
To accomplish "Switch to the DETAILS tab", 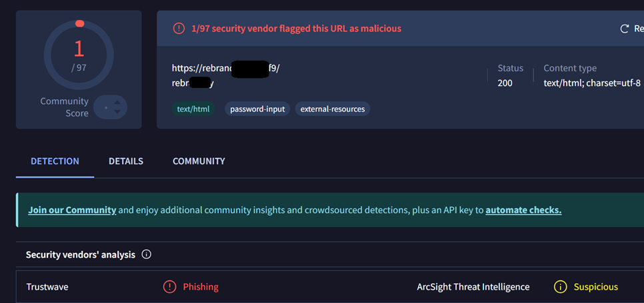I will click(x=126, y=161).
